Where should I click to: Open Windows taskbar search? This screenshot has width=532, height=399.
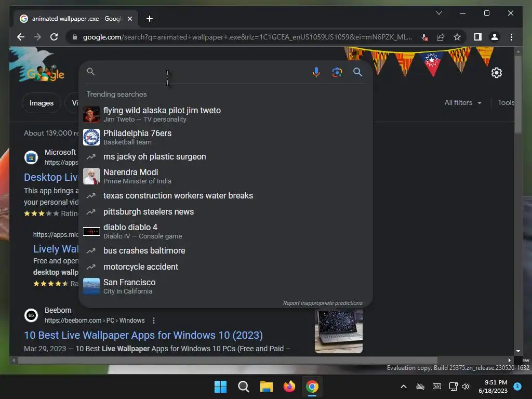click(244, 387)
